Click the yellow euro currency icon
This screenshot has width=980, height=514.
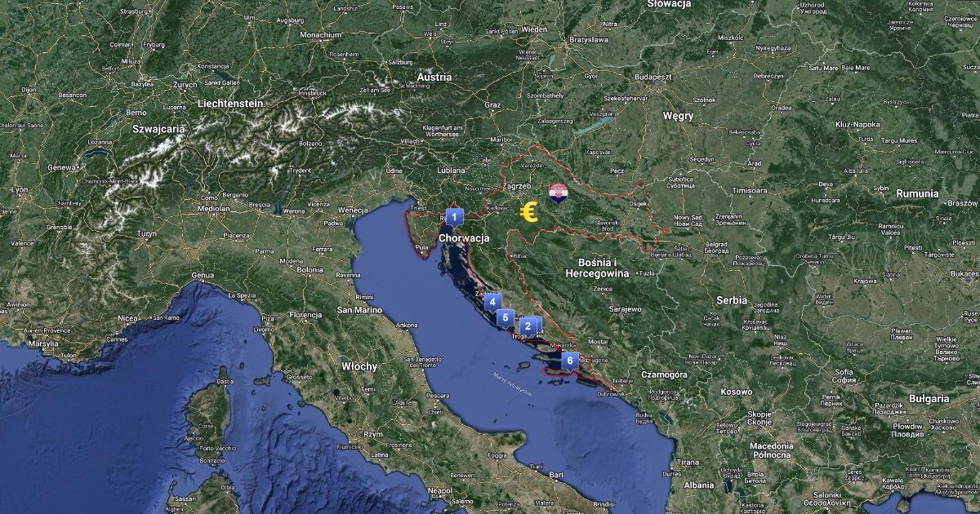click(x=530, y=212)
